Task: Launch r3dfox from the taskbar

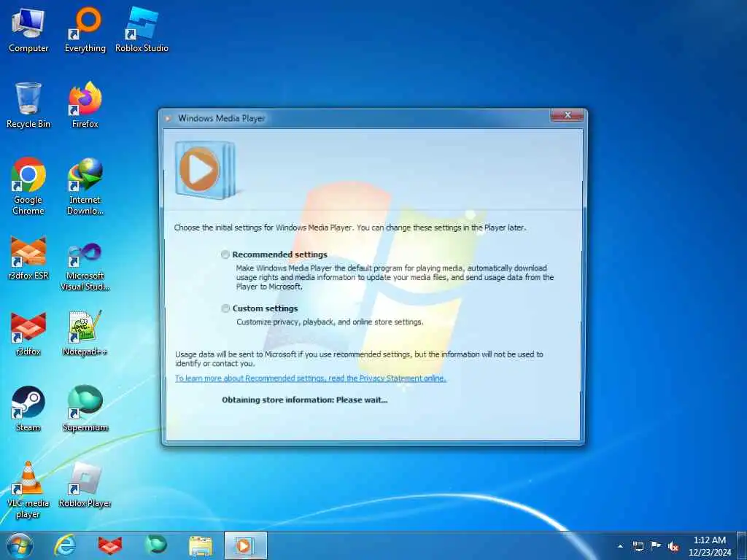Action: pos(110,545)
